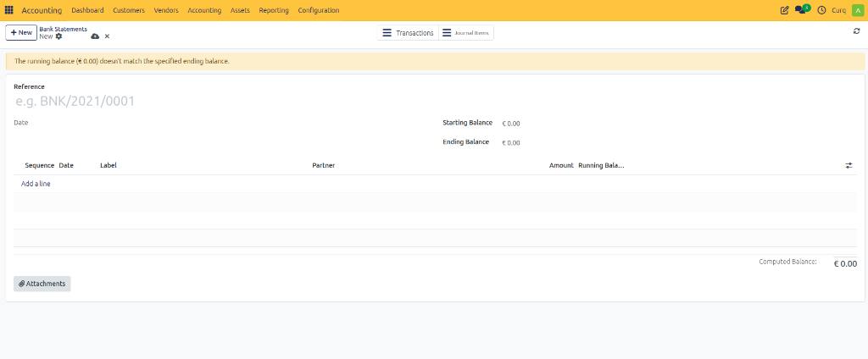
Task: Click Add a line link
Action: (36, 184)
